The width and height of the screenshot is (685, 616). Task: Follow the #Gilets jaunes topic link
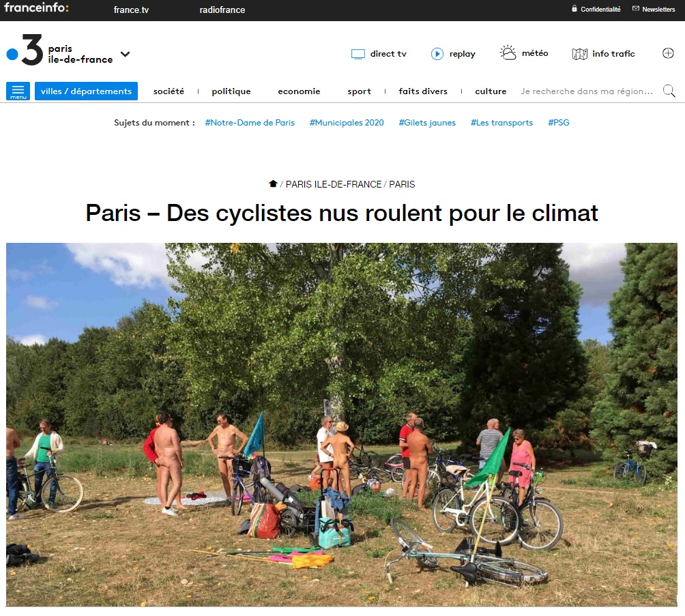[x=427, y=123]
